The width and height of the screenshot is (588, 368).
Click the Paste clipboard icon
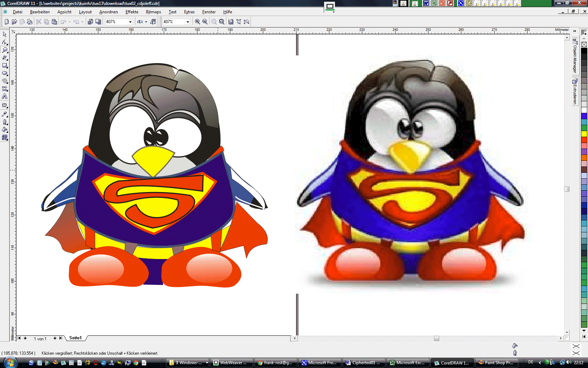[x=54, y=22]
